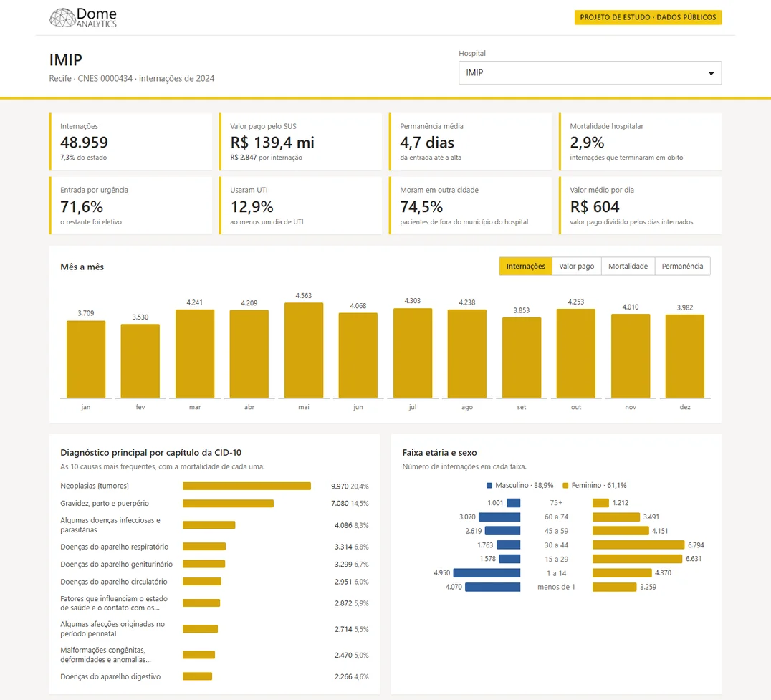
Task: Select the Usaram UTI value 12,9%
Action: (252, 207)
